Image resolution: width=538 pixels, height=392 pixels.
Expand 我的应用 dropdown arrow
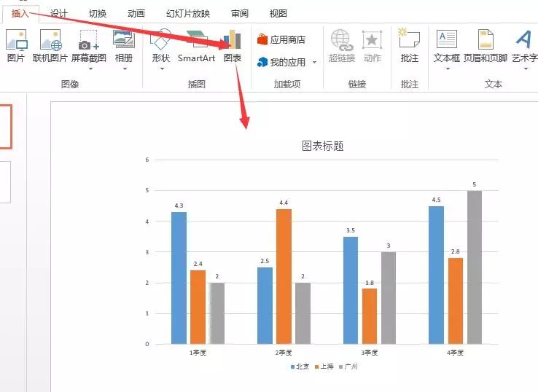pyautogui.click(x=315, y=63)
